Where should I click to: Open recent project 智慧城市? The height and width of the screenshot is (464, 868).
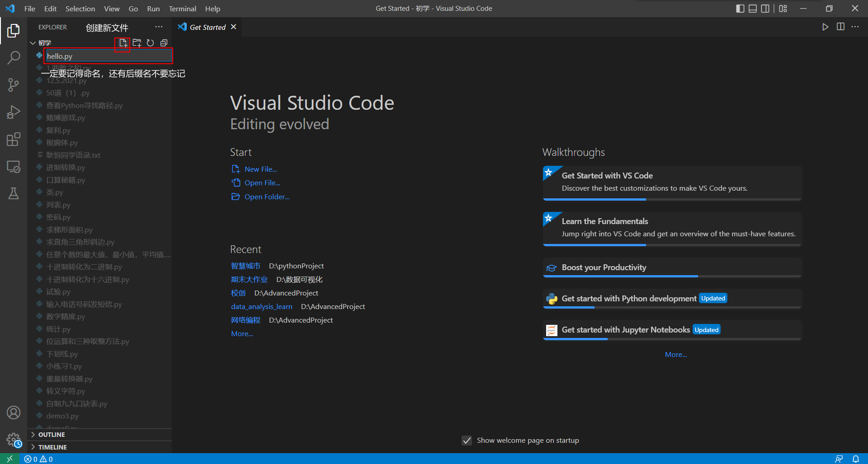[245, 266]
